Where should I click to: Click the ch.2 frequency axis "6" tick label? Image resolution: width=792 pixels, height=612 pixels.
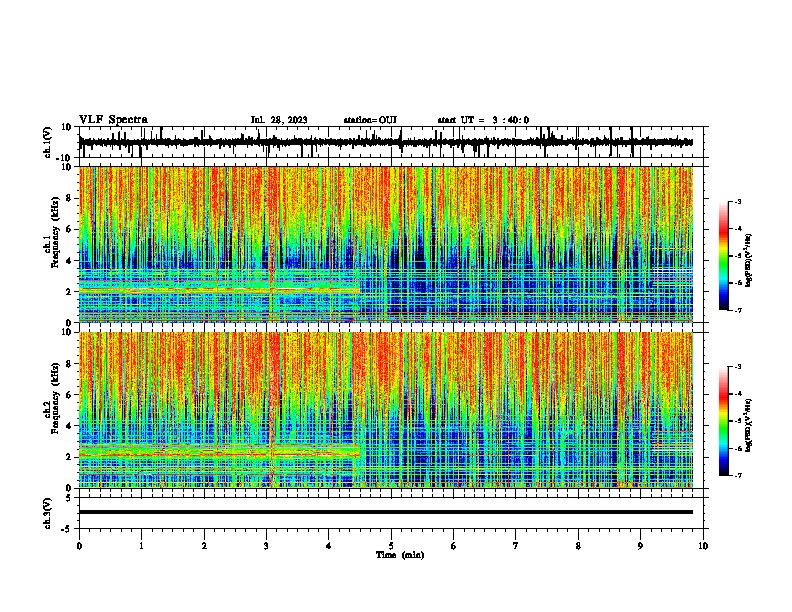[69, 395]
